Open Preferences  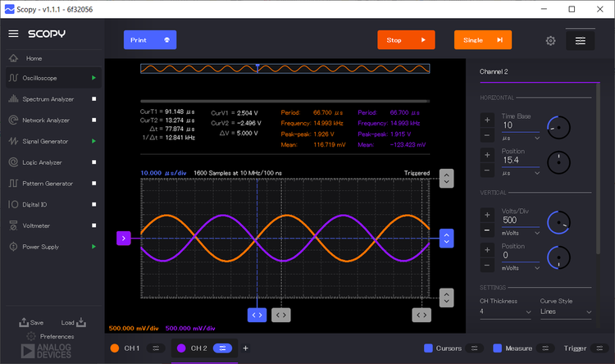tap(50, 337)
